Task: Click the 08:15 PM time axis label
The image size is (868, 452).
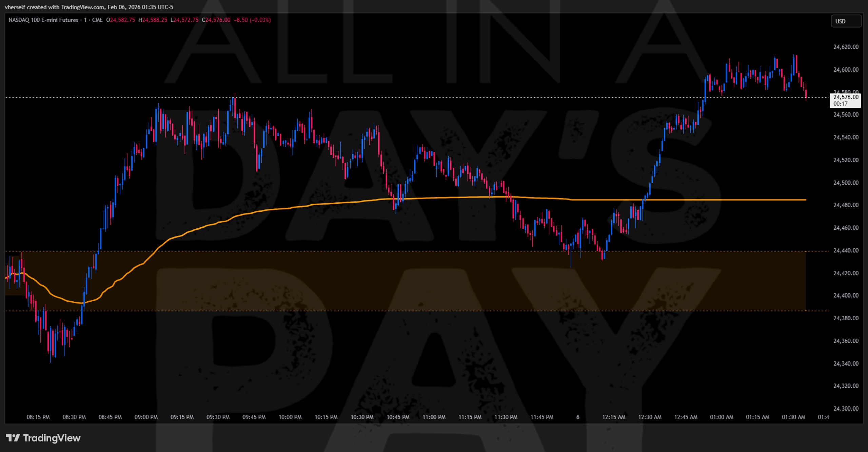Action: coord(38,417)
